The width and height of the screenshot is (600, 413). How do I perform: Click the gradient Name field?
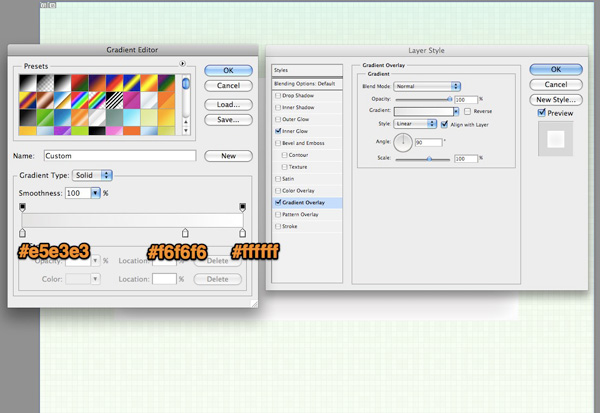(x=120, y=156)
